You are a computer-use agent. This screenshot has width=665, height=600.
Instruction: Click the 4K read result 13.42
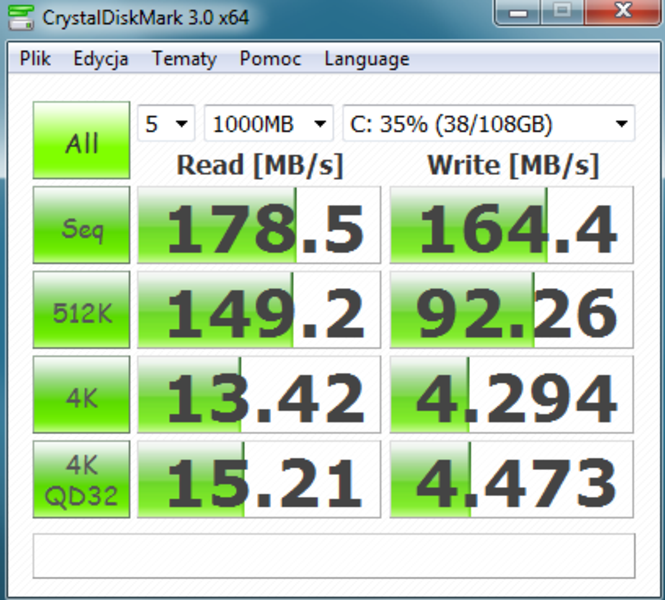(x=259, y=394)
